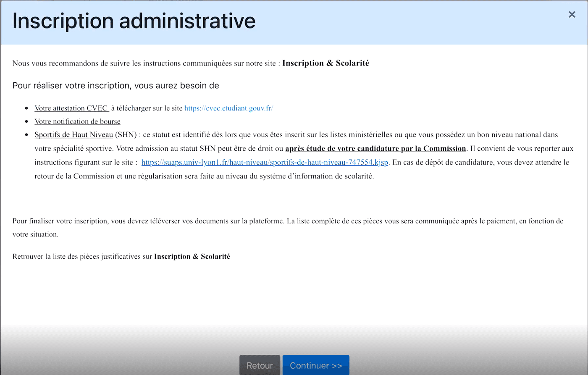Image resolution: width=588 pixels, height=375 pixels.
Task: Open the sportifs-de-haut-niveau-747554.kjsp page link
Action: coord(265,162)
